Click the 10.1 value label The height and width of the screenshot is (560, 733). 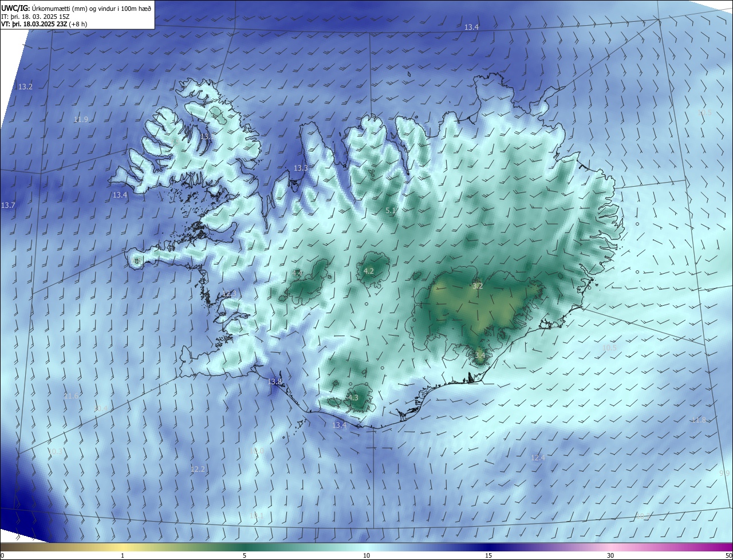point(257,516)
